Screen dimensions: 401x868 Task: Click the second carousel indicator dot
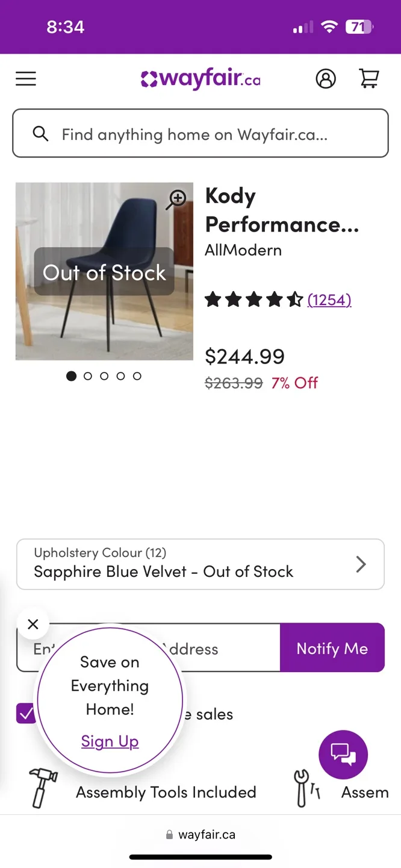(87, 376)
